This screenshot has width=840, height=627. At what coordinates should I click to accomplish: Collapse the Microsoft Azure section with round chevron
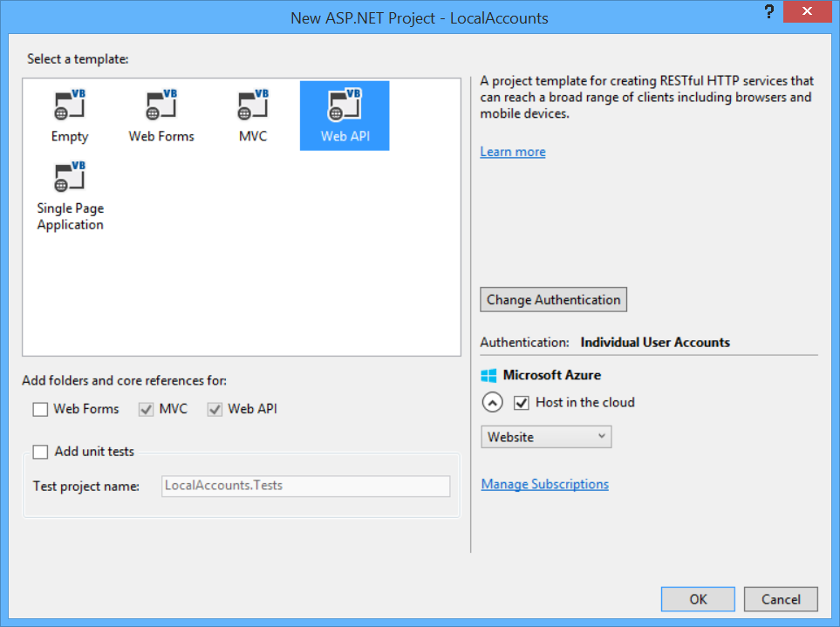point(492,402)
